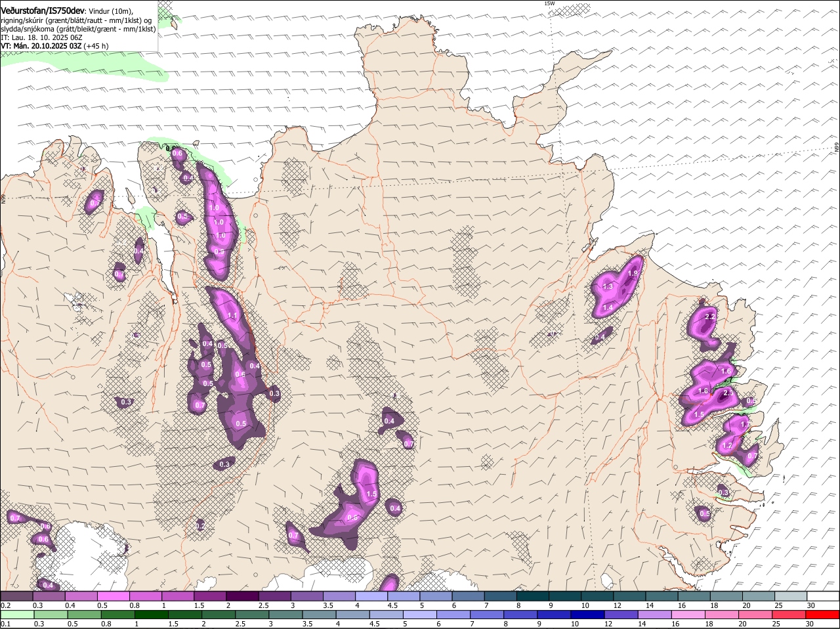Select the light lavender swatch at 4, upper legend
Viewport: 840px width, 629px height.
tap(371, 596)
